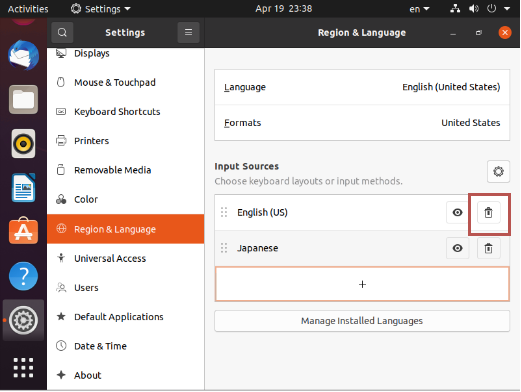Preview Japanese keyboard layout eye icon
This screenshot has width=521, height=392.
[x=457, y=248]
